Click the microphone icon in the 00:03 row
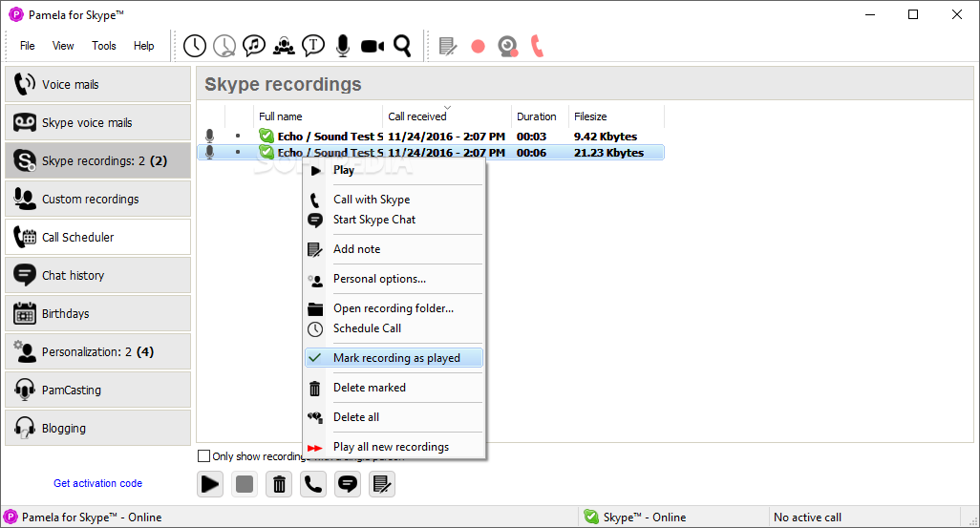Image resolution: width=980 pixels, height=528 pixels. tap(210, 137)
